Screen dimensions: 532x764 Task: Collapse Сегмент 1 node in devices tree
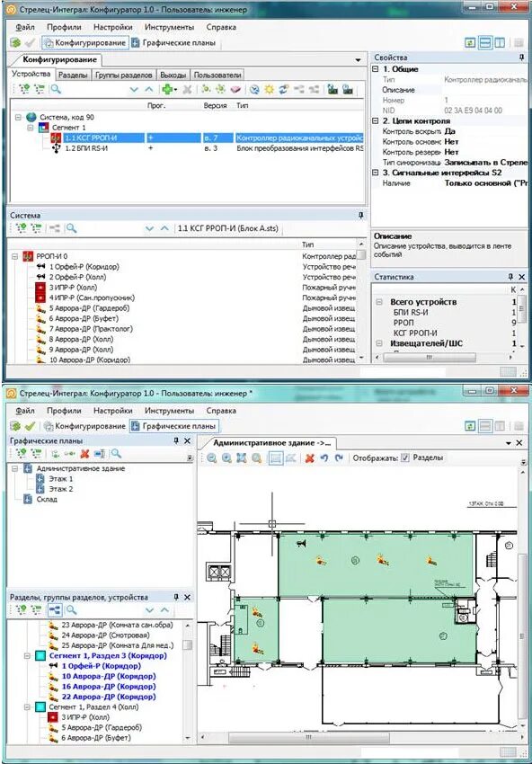click(x=30, y=128)
